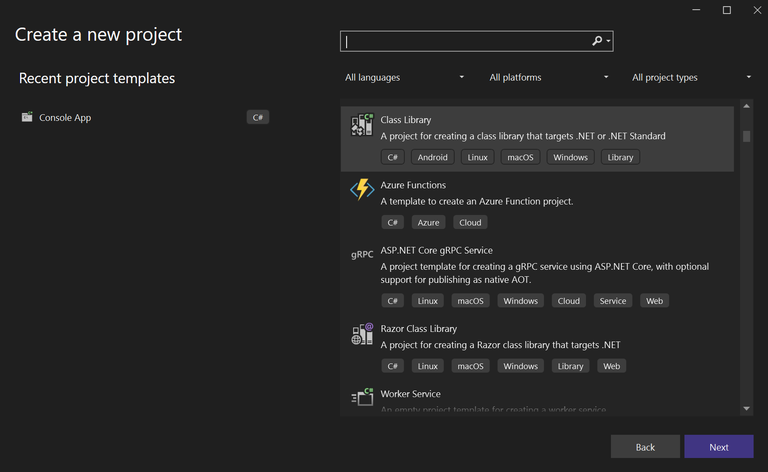Viewport: 768px width, 472px height.
Task: Click the C# tag on Class Library
Action: click(392, 157)
